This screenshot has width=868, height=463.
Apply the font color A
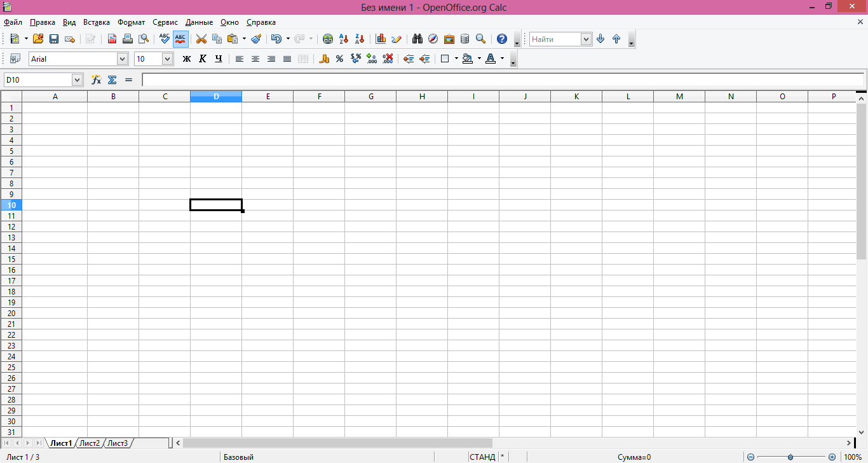pyautogui.click(x=491, y=59)
